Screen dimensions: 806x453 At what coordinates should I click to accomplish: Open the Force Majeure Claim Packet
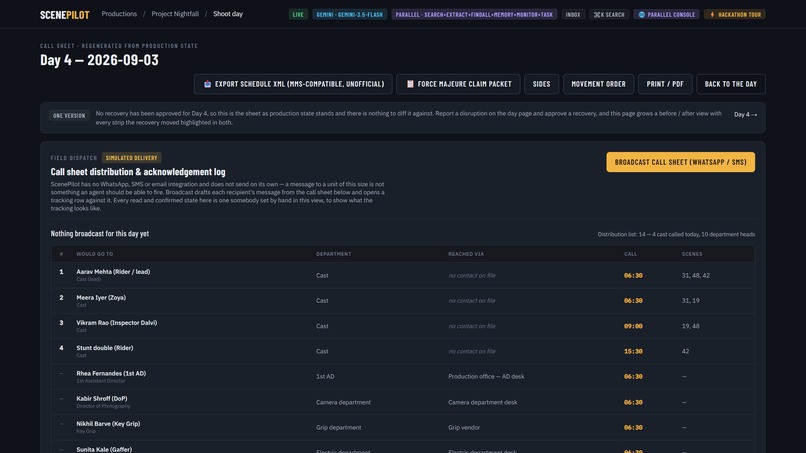click(x=458, y=84)
